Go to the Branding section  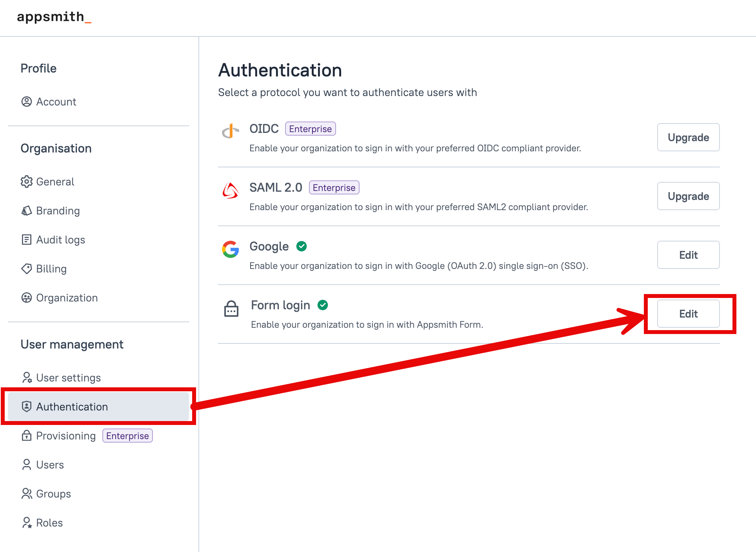[x=98, y=211]
